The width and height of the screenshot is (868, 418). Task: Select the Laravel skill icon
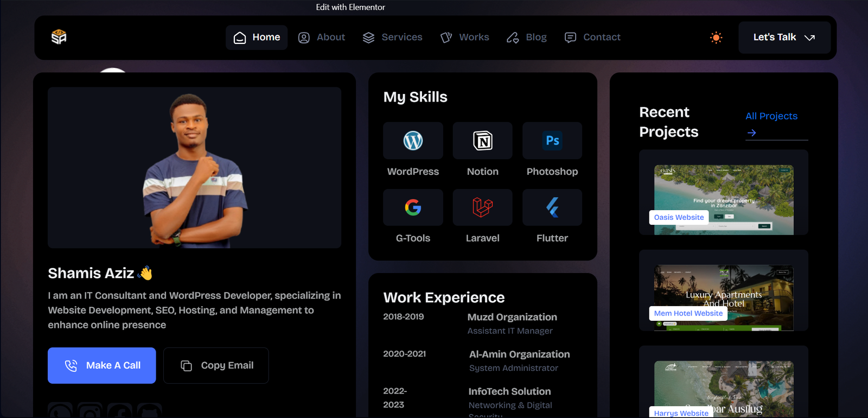tap(482, 207)
